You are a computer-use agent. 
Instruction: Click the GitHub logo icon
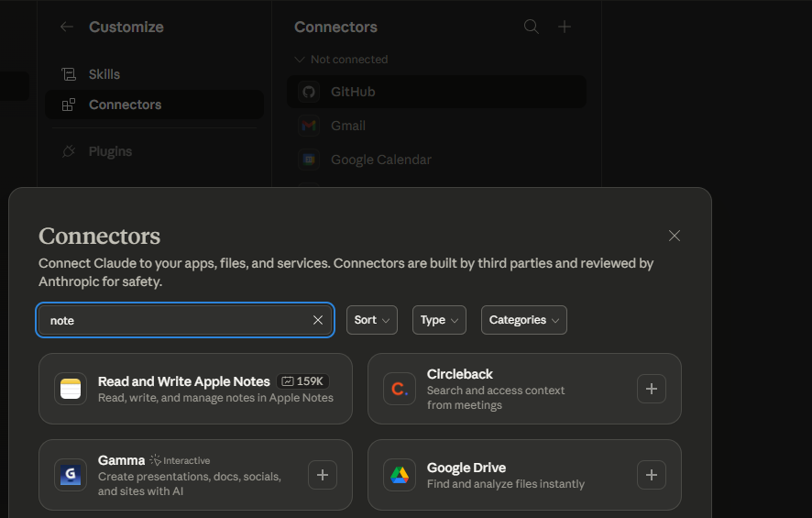[309, 92]
